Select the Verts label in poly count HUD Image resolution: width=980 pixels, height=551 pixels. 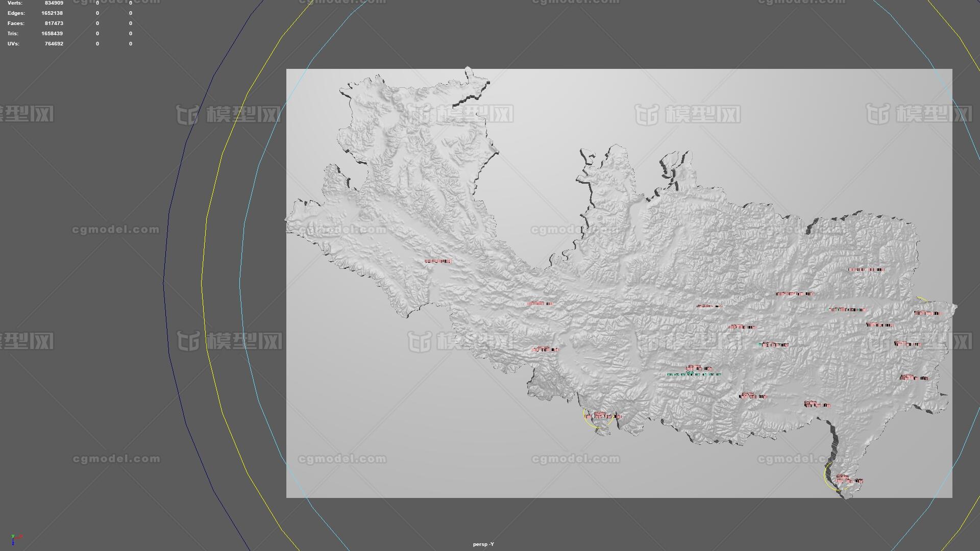tap(15, 3)
